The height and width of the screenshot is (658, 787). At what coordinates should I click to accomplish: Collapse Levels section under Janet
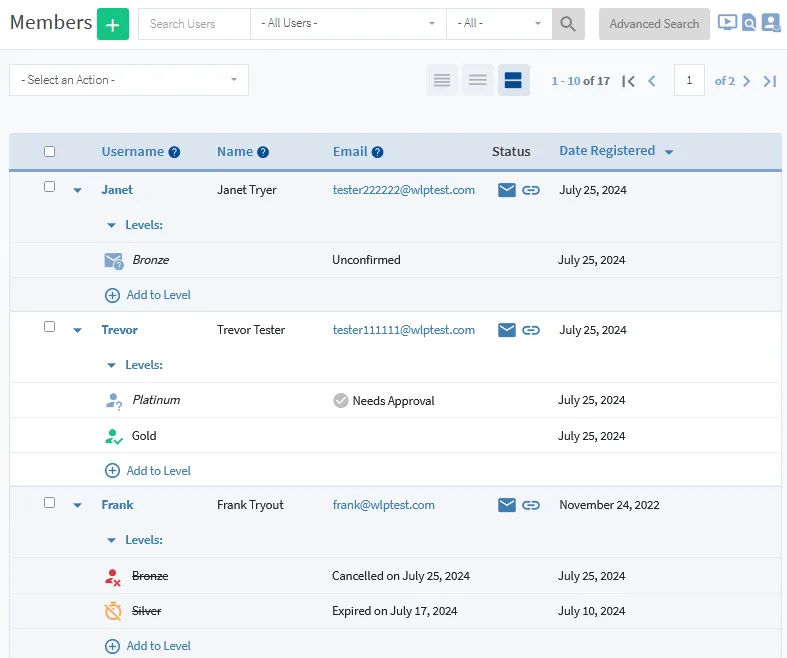point(111,225)
